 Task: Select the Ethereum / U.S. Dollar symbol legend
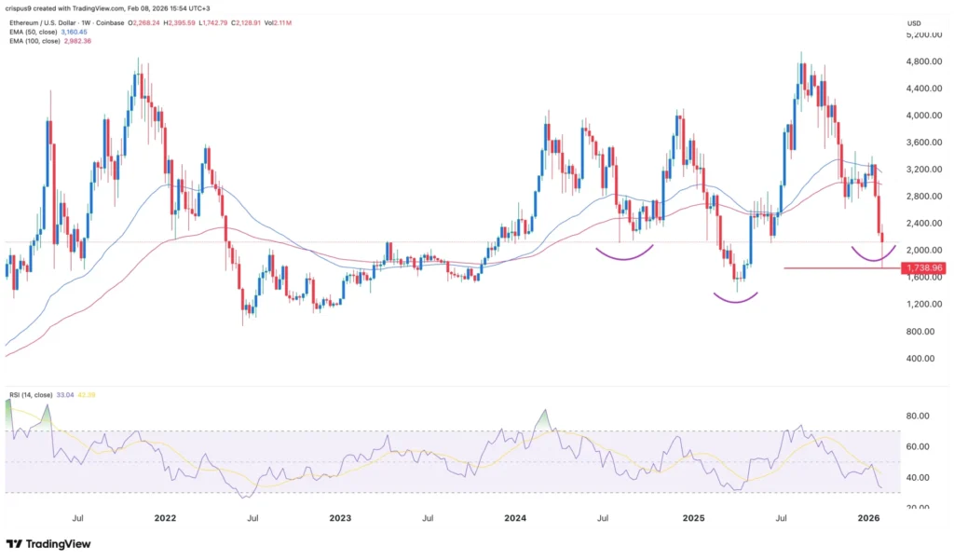pos(42,23)
